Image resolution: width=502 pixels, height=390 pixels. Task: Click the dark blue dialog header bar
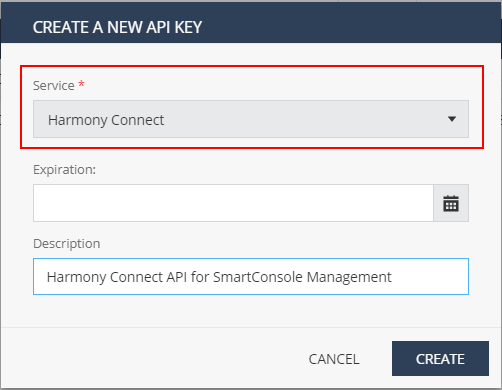251,23
